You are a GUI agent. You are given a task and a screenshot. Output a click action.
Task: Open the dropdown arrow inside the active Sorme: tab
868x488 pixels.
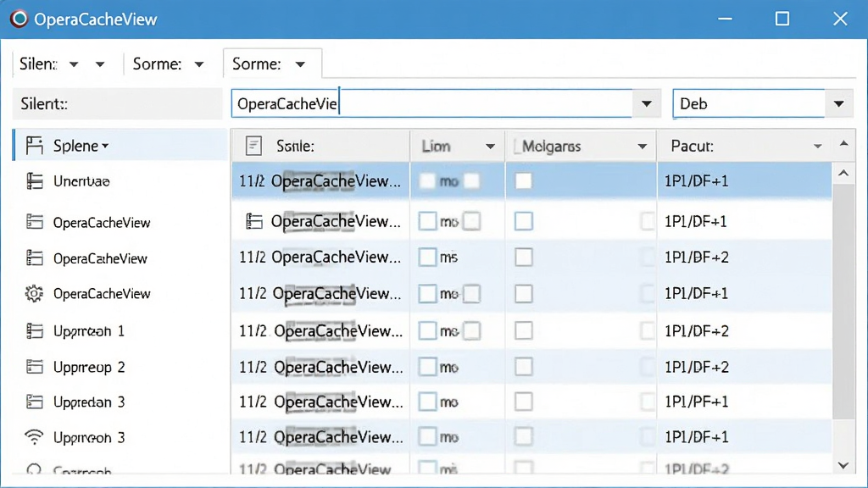pyautogui.click(x=300, y=64)
